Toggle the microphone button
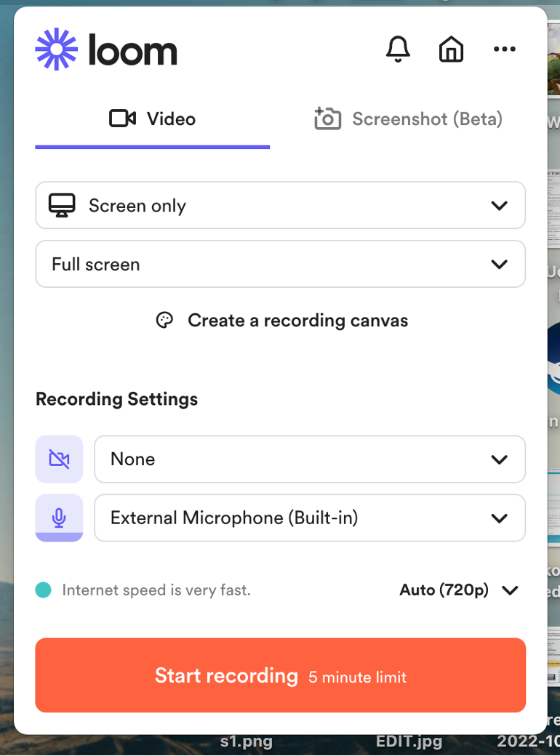This screenshot has height=756, width=560. (59, 518)
